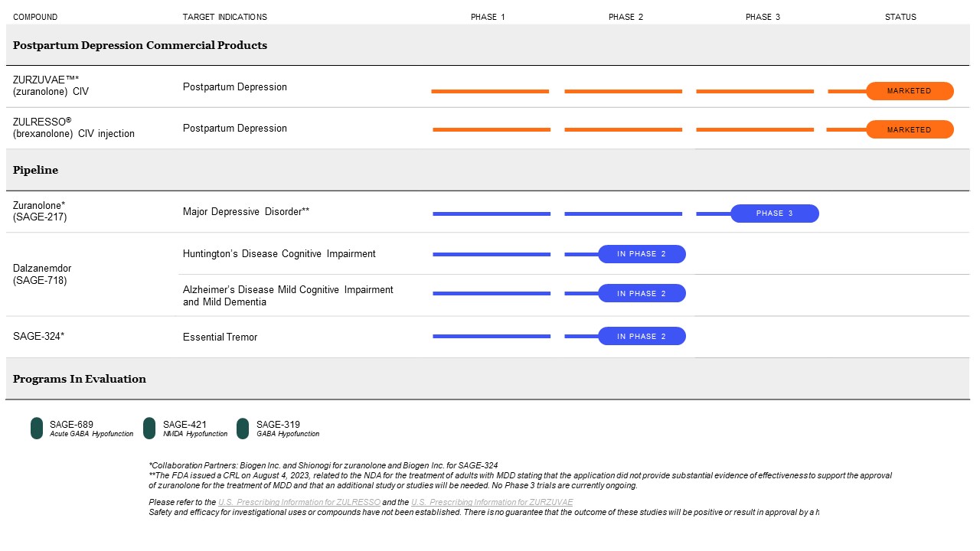Click the green SAGE-319 pill icon
Viewport: 980px width, 551px height.
click(243, 429)
